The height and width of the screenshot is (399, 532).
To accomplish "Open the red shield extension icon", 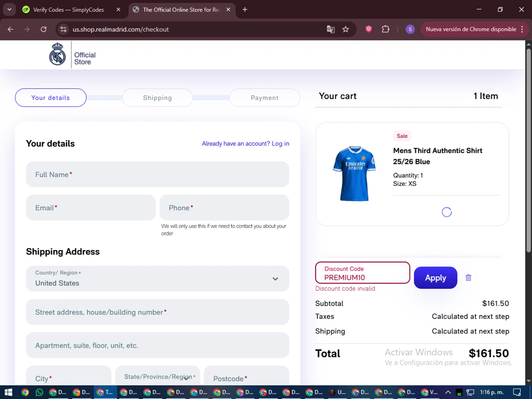I will point(368,29).
